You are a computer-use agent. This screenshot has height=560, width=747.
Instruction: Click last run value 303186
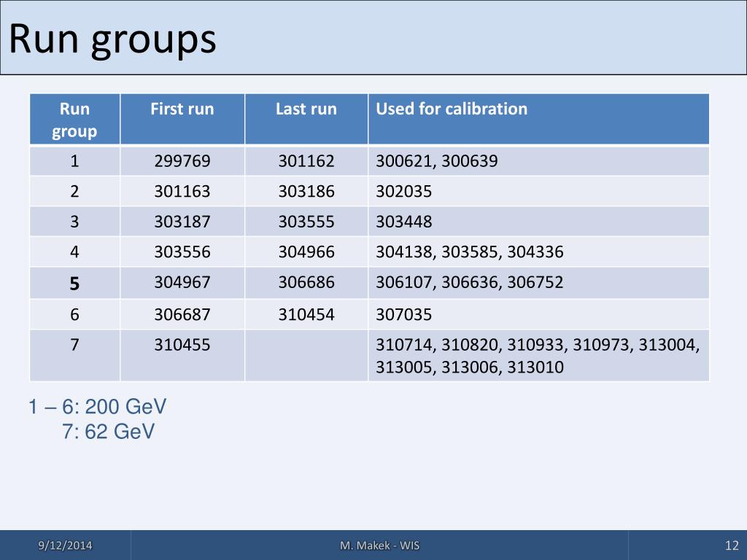click(x=306, y=192)
